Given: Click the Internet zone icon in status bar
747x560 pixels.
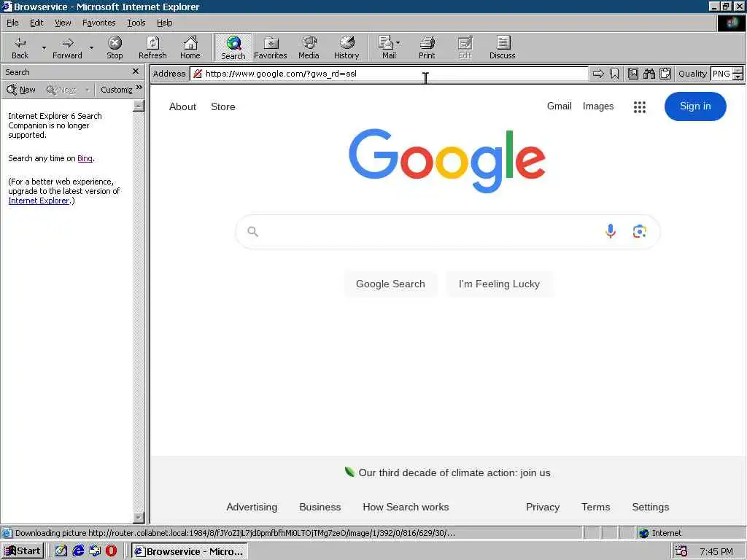Looking at the screenshot, I should tap(643, 533).
